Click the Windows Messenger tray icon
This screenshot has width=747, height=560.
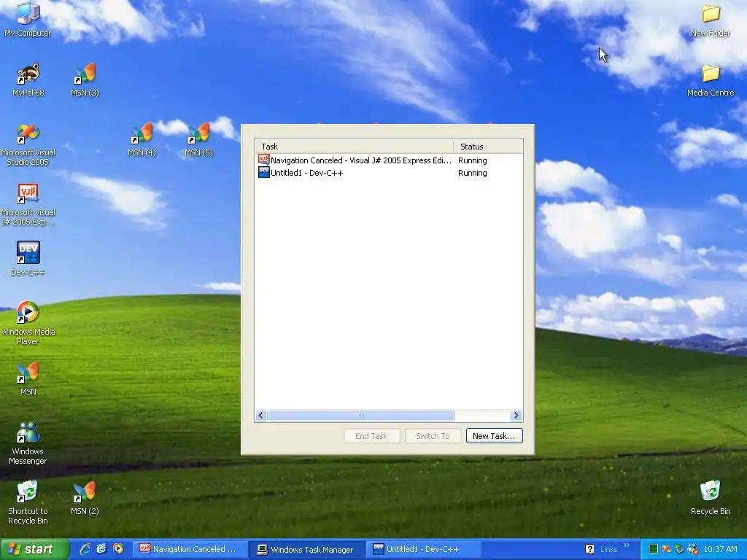point(693,549)
